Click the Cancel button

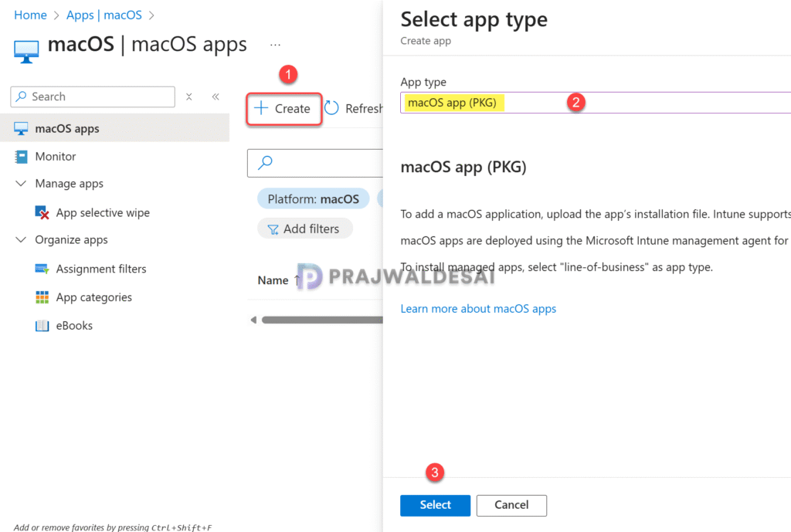pos(511,505)
